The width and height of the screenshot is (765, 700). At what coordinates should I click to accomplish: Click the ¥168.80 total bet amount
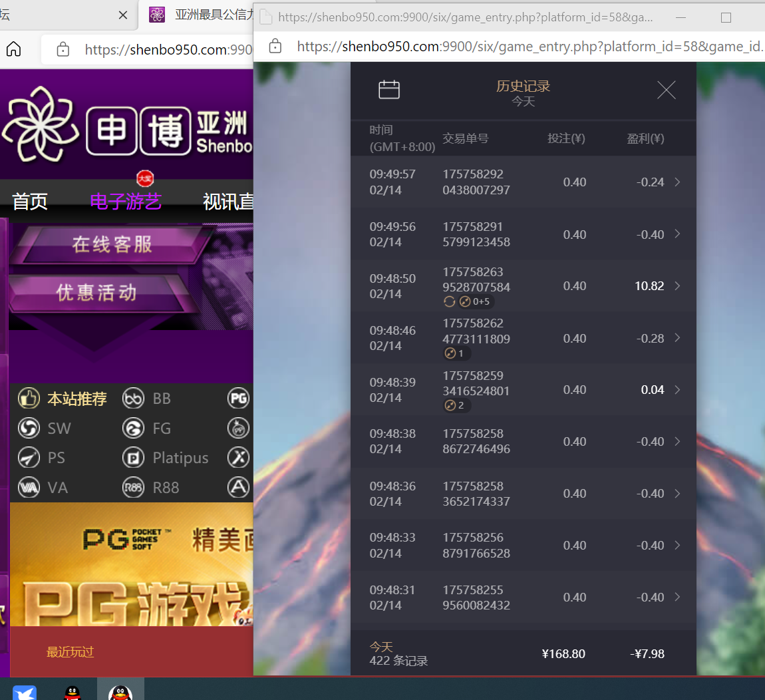point(563,653)
